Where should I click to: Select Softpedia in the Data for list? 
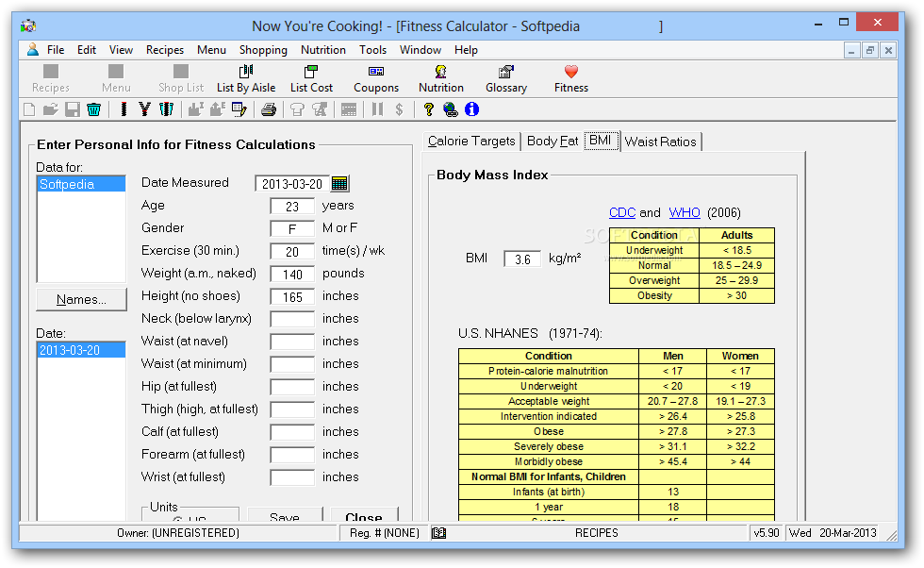click(81, 184)
